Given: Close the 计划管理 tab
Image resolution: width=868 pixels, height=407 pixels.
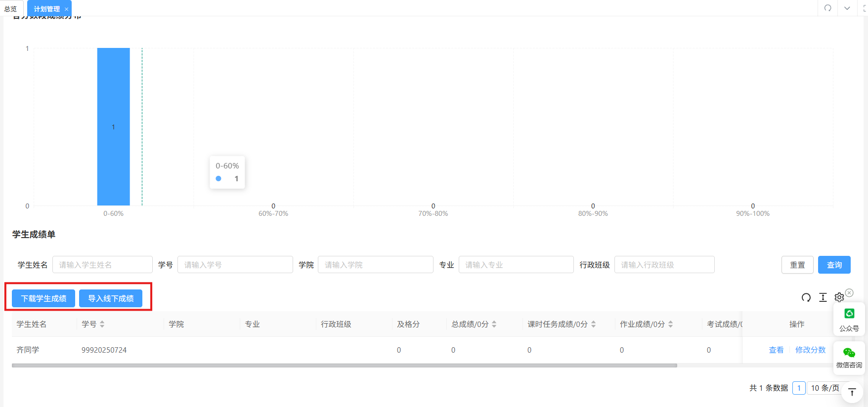Looking at the screenshot, I should [x=67, y=9].
